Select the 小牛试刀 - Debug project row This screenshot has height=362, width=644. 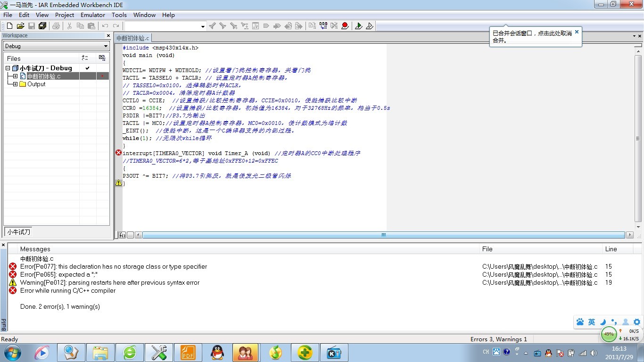click(x=46, y=68)
